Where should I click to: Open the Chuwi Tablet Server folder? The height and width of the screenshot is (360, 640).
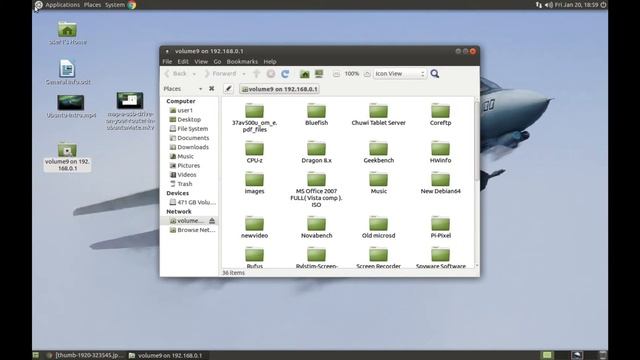pos(378,114)
